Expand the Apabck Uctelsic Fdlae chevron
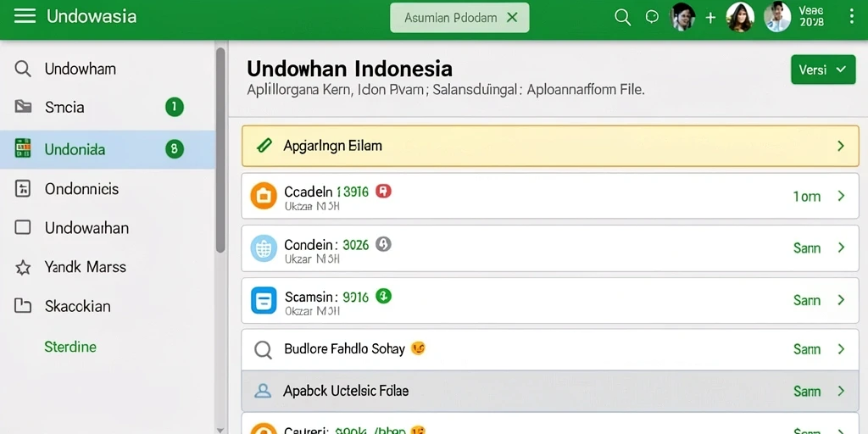868x434 pixels. 841,391
